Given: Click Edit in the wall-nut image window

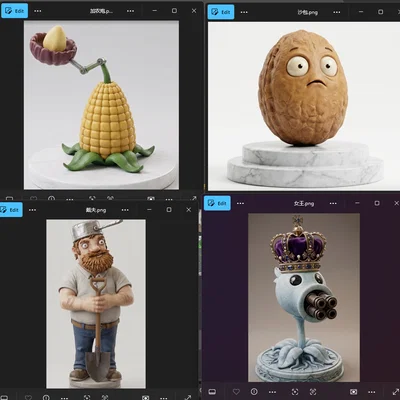Looking at the screenshot, I should pyautogui.click(x=221, y=12).
